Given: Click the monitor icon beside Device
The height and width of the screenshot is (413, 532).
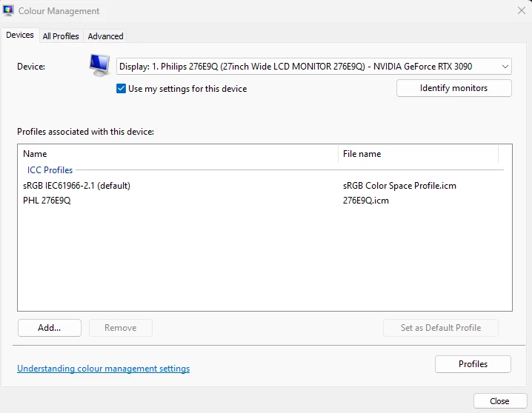Looking at the screenshot, I should point(99,65).
